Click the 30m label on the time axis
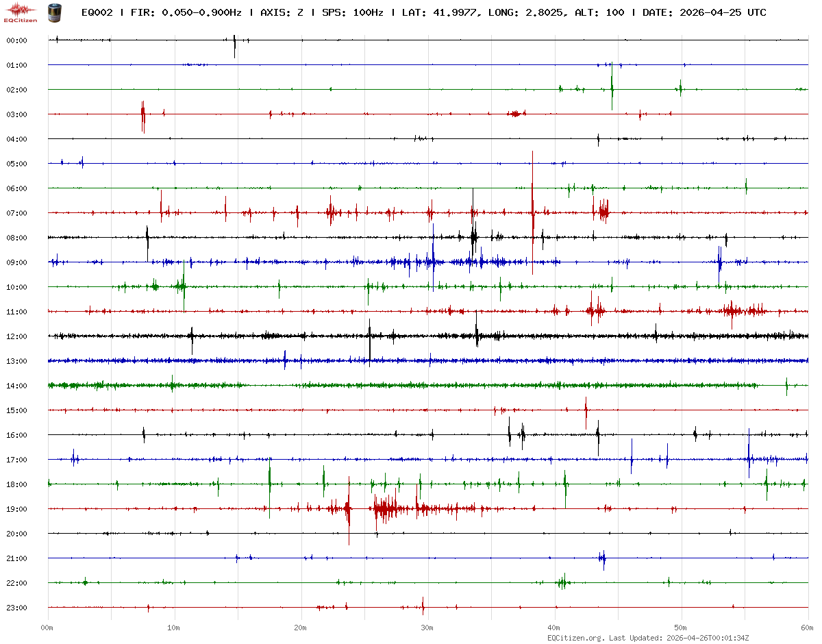 pos(427,628)
